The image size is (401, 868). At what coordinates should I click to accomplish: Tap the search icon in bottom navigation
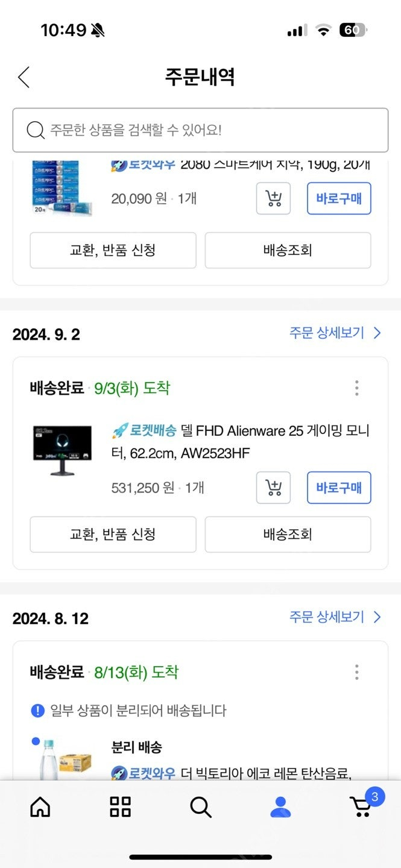click(x=200, y=808)
